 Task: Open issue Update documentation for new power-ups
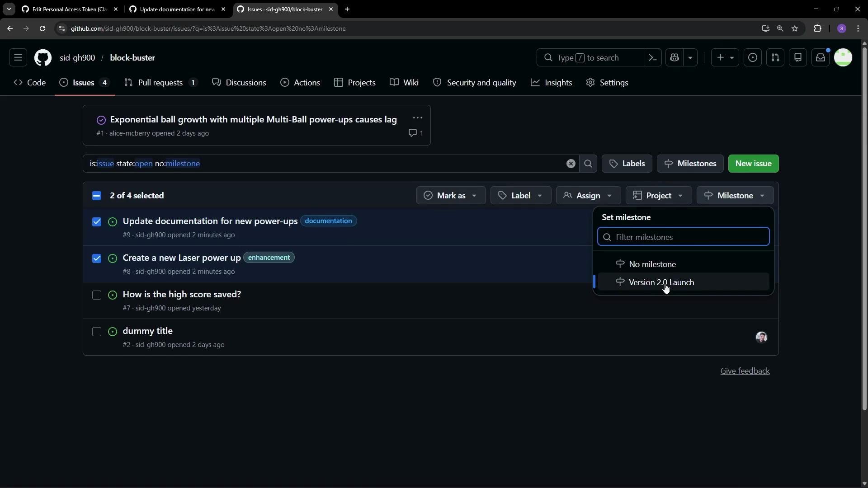[210, 221]
